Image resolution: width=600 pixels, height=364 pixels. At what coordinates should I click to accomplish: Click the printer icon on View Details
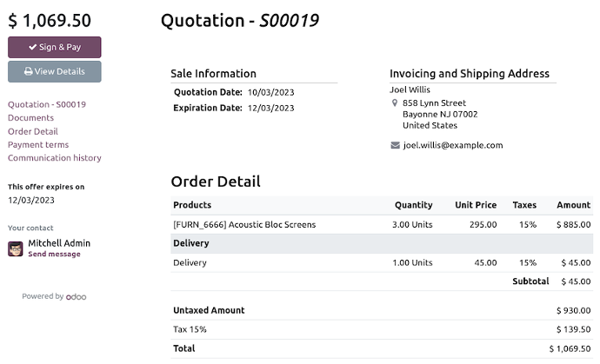[x=29, y=71]
